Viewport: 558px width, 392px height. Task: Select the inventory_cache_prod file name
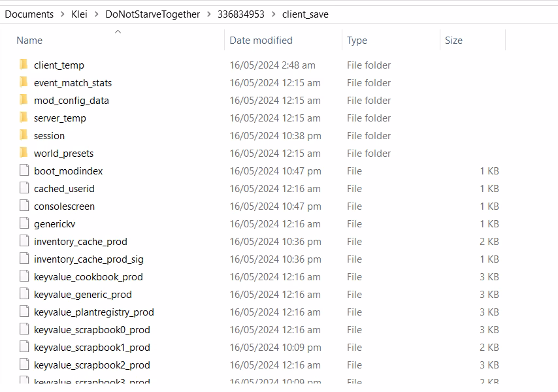point(81,242)
